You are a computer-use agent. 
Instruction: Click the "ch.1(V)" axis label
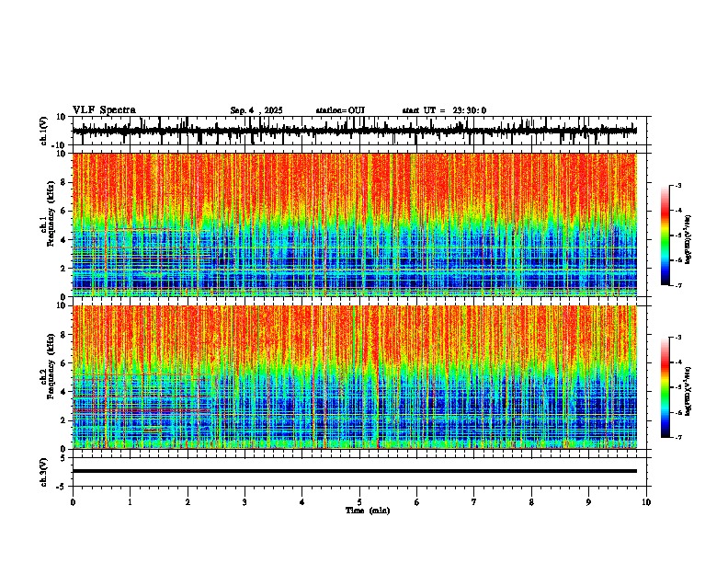click(44, 131)
